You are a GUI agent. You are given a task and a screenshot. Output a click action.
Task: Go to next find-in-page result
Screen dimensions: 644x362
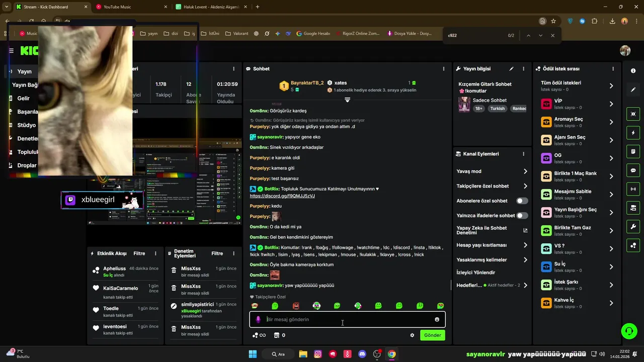click(540, 36)
